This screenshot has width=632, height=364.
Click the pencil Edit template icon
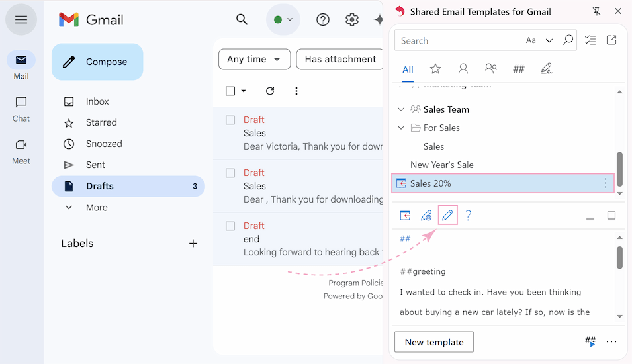448,215
